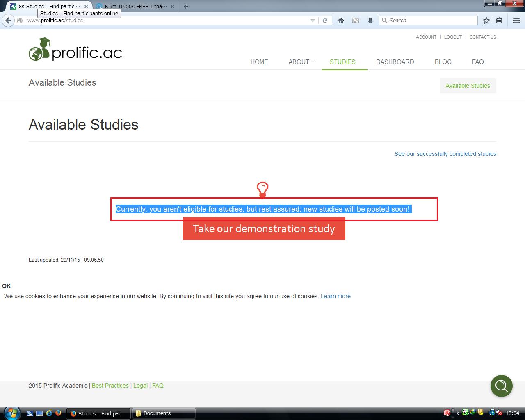Go to the HOME menu item
The height and width of the screenshot is (420, 525).
tap(259, 62)
